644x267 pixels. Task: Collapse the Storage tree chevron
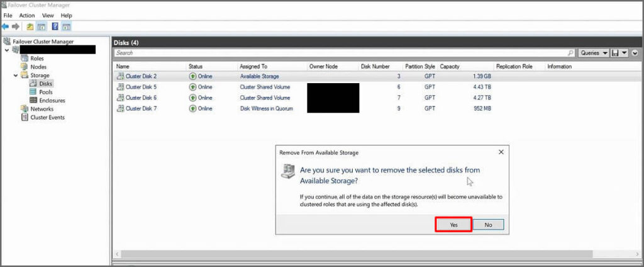(x=16, y=76)
